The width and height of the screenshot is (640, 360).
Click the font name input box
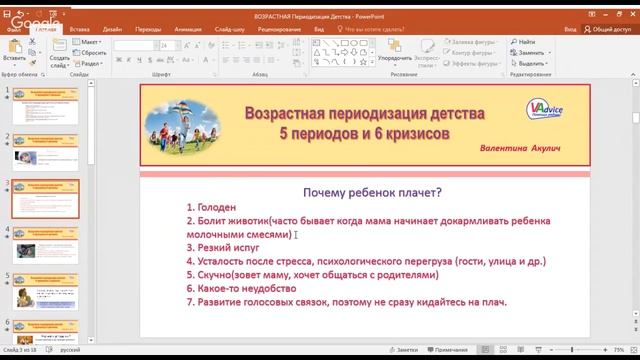[x=133, y=45]
